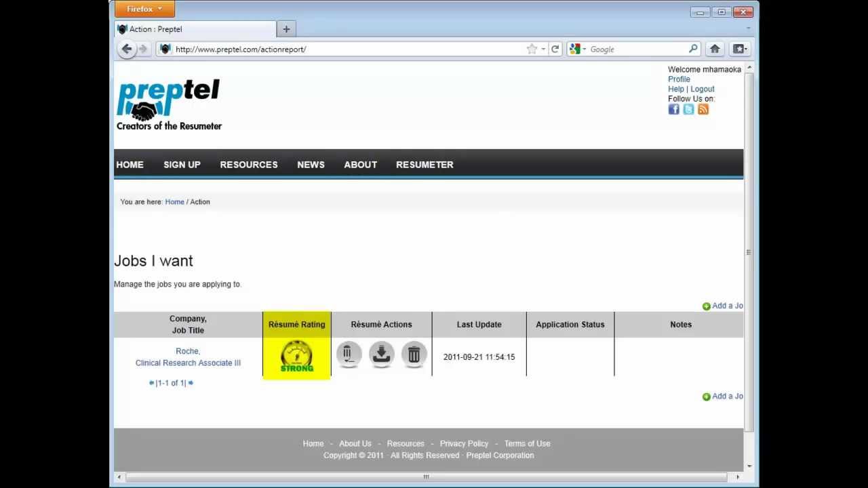Expand the URL history dropdown arrow

point(543,49)
